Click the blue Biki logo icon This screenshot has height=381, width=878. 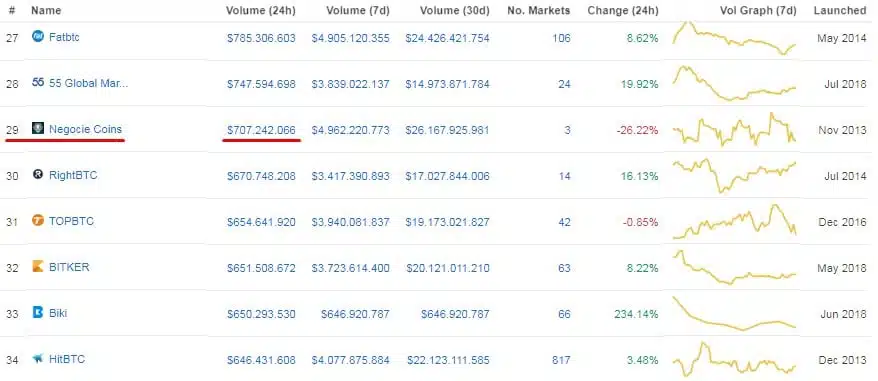pos(38,313)
